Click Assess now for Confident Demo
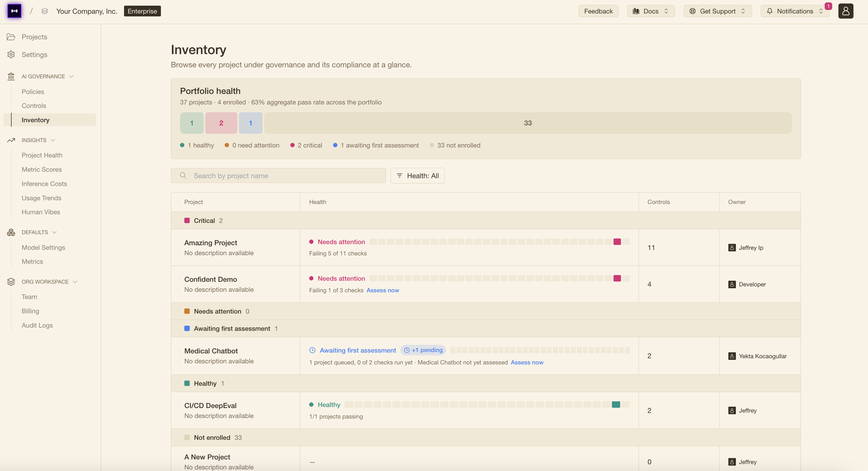Image resolution: width=868 pixels, height=471 pixels. point(382,290)
